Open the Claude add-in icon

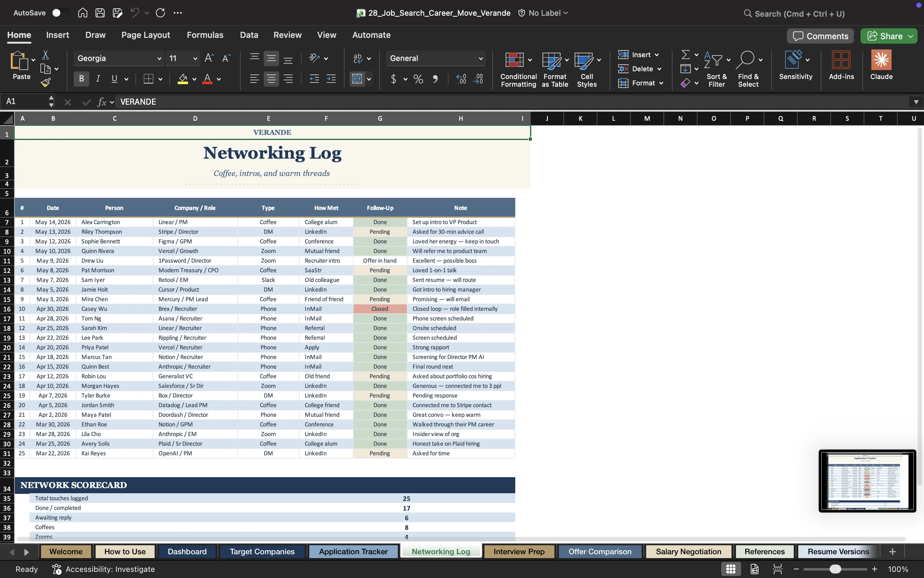point(881,60)
